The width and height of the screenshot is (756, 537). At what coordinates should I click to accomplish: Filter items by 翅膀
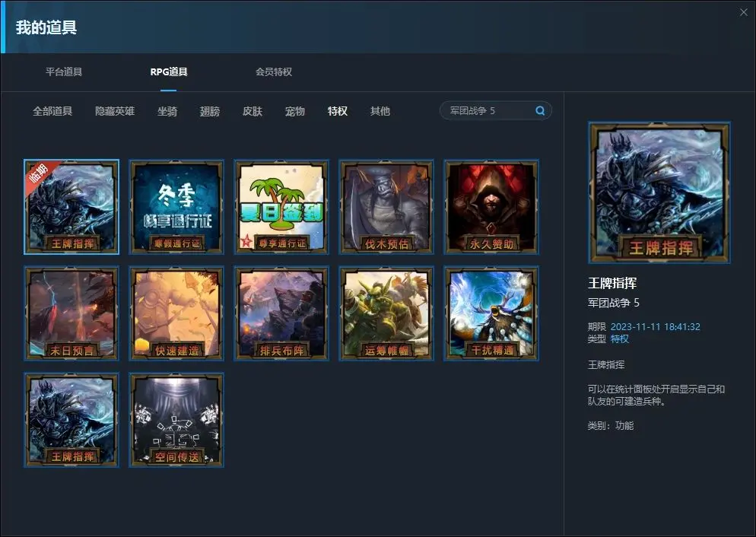(210, 111)
